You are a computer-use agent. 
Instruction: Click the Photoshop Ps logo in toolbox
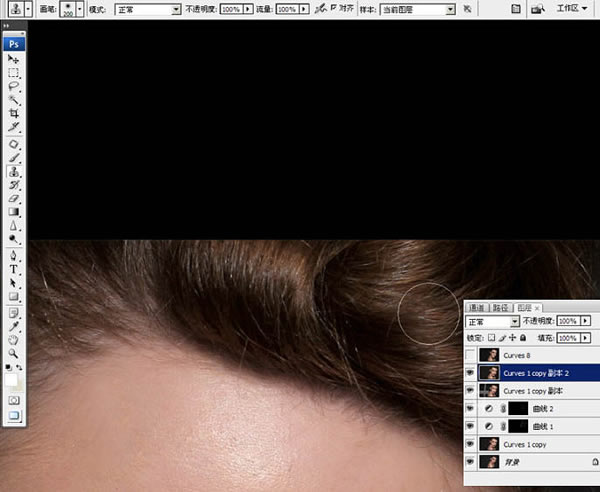(14, 44)
